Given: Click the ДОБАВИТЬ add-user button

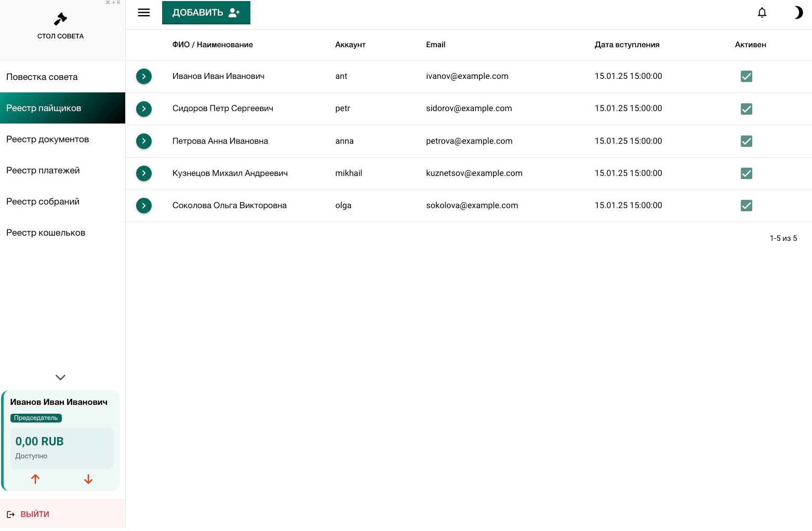Looking at the screenshot, I should click(206, 12).
